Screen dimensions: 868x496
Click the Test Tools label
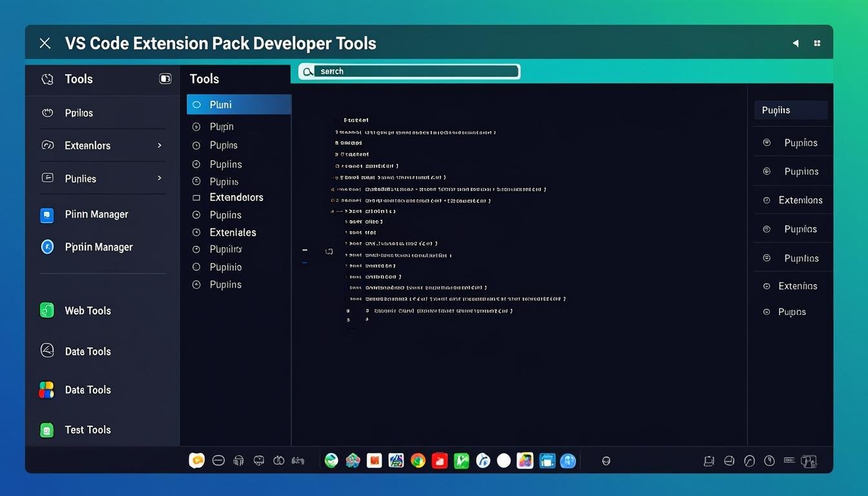coord(88,430)
